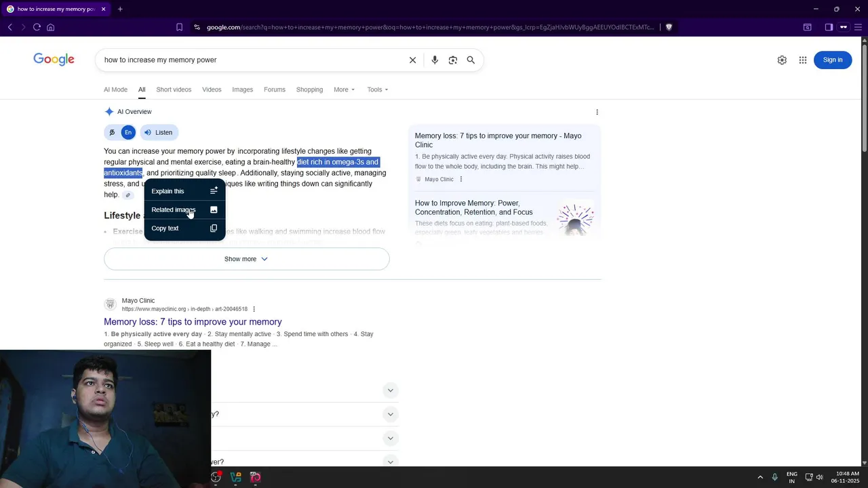
Task: Click the Google logo
Action: pyautogui.click(x=54, y=60)
